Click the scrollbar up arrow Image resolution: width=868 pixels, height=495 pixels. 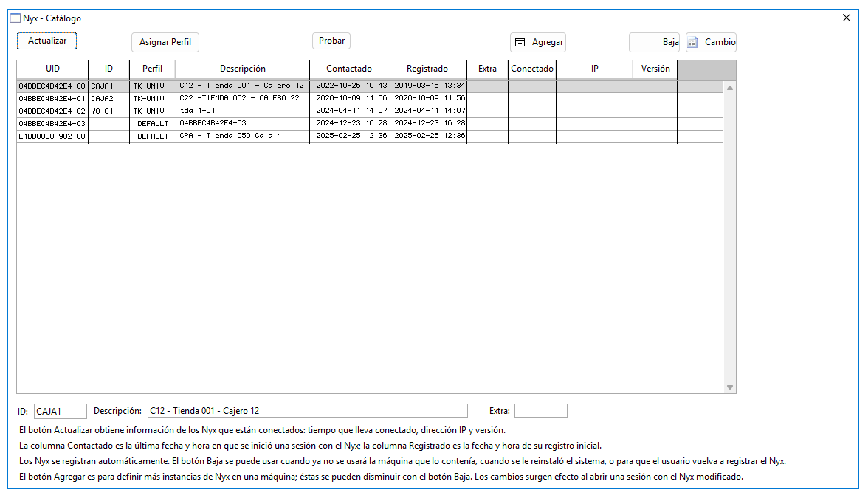(x=729, y=88)
